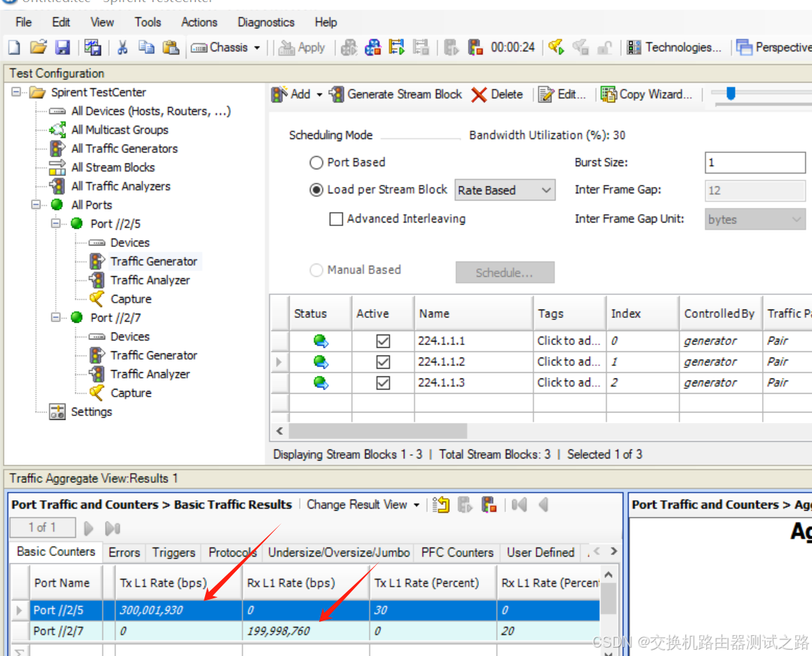Image resolution: width=812 pixels, height=656 pixels.
Task: Select Load per Stream Block radio
Action: (x=316, y=190)
